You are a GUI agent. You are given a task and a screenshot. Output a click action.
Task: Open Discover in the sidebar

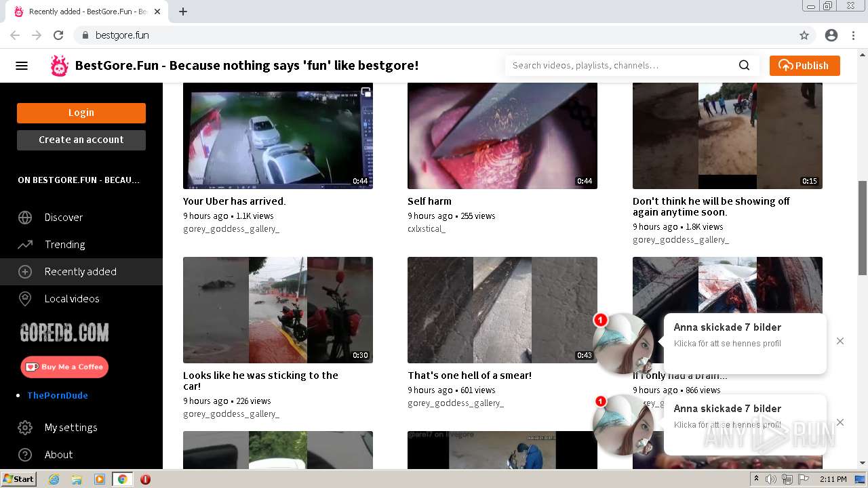coord(81,218)
